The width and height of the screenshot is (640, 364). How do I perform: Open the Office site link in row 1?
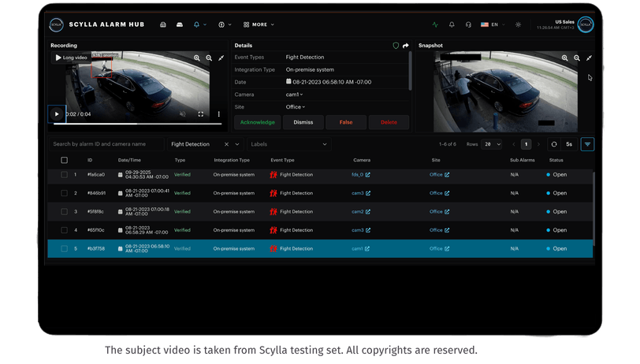439,175
